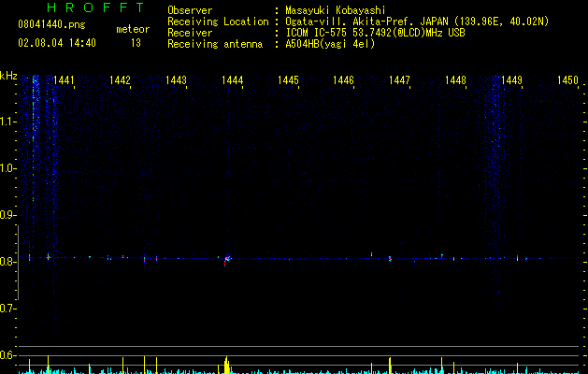The width and height of the screenshot is (588, 374).
Task: Click the 1446 time axis marker
Action: (x=343, y=80)
